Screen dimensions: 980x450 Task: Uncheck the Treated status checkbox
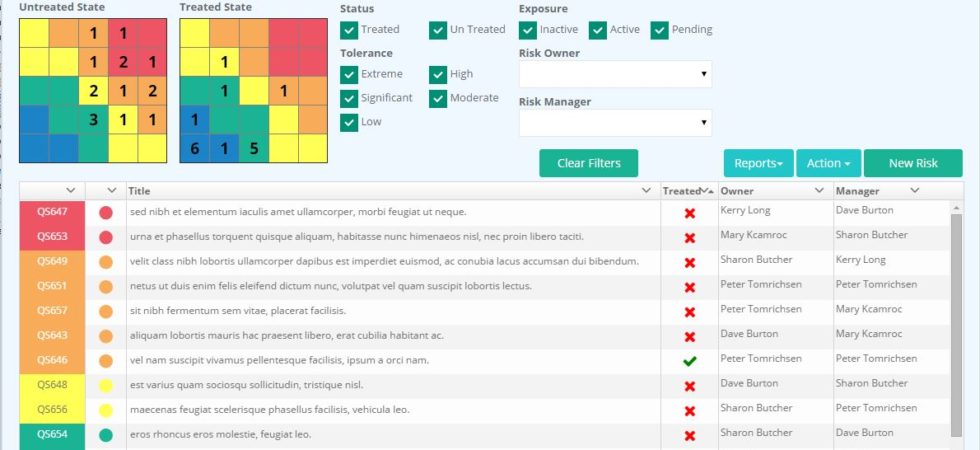349,30
